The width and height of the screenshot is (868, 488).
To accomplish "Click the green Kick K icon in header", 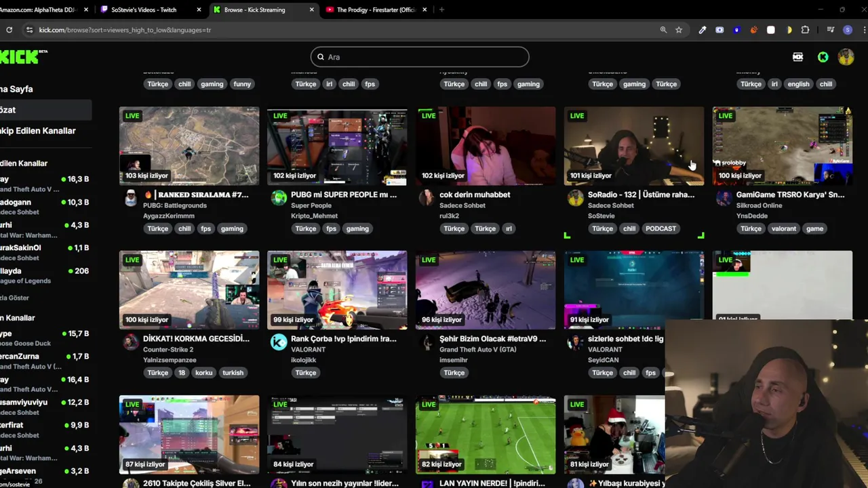I will [823, 57].
